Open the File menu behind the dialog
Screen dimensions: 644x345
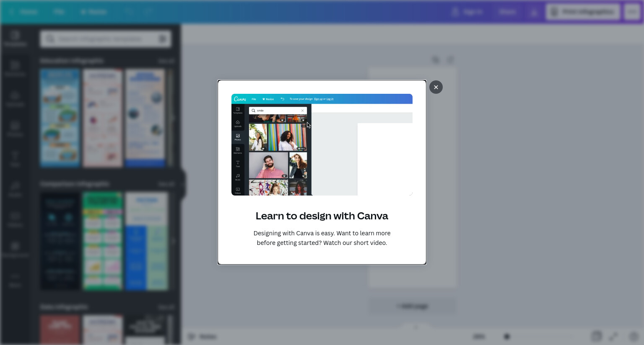[59, 12]
